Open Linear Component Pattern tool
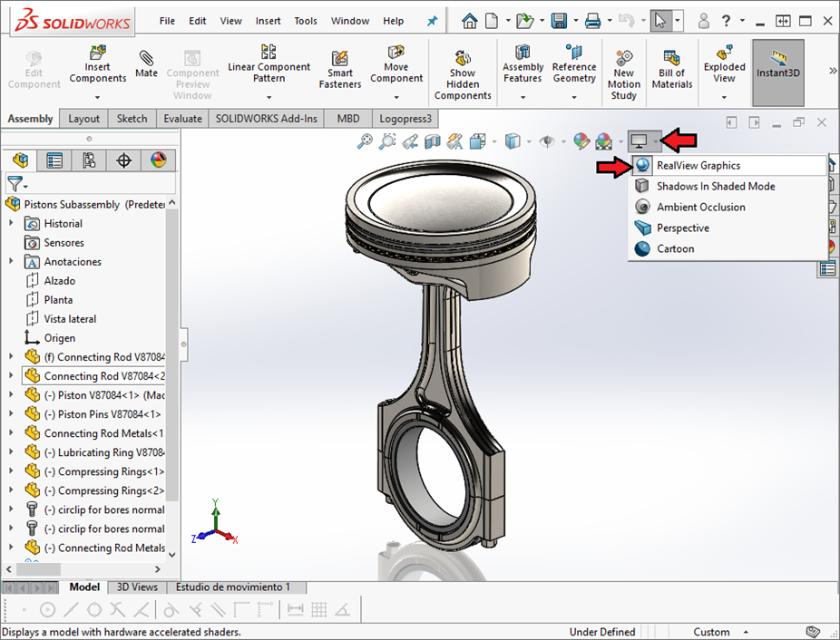Screen dimensions: 840x640 pos(269,64)
